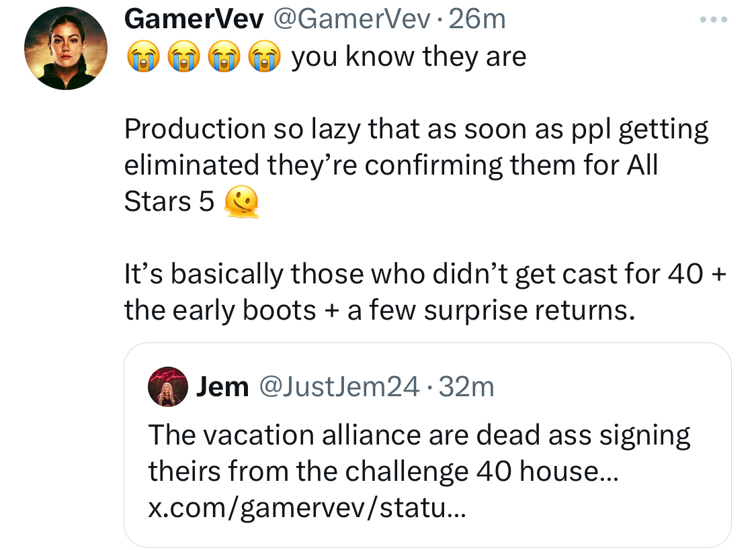
Task: Open the @JustJem24 handle
Action: coord(339,387)
